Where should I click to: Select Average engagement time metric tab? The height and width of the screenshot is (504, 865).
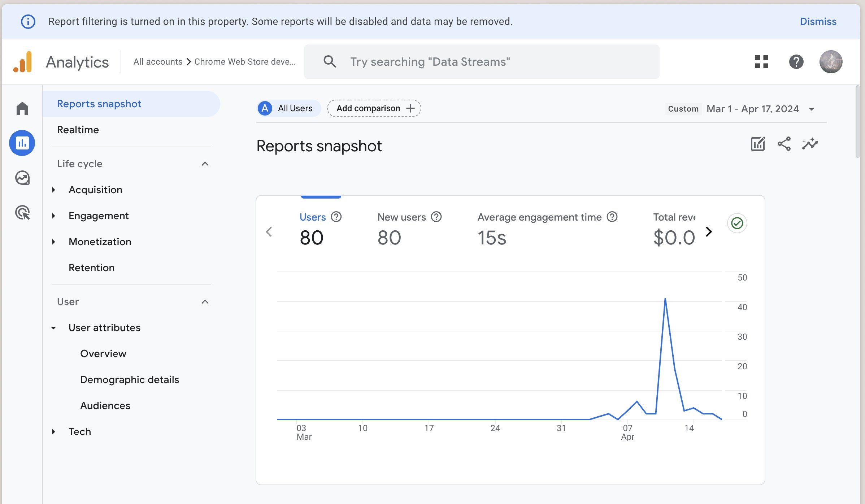pos(547,229)
